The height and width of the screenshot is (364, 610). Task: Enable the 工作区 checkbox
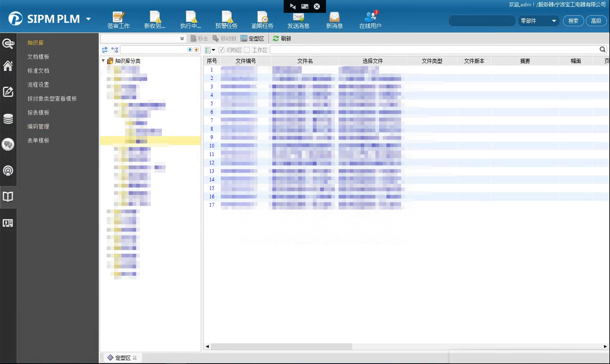(x=247, y=50)
